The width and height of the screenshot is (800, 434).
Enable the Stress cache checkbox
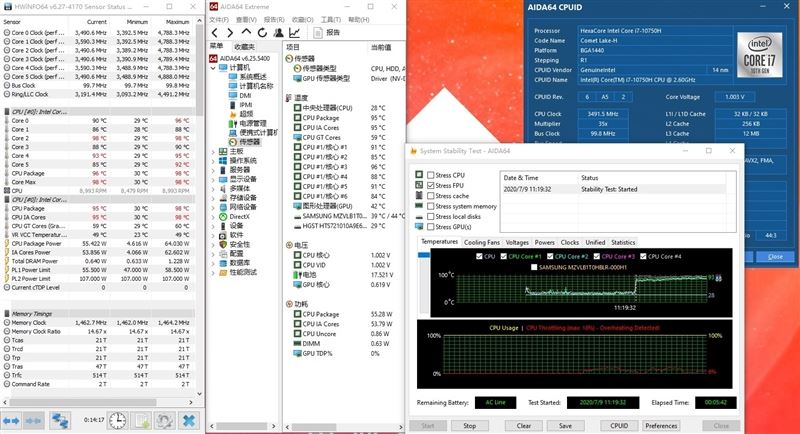(x=431, y=196)
